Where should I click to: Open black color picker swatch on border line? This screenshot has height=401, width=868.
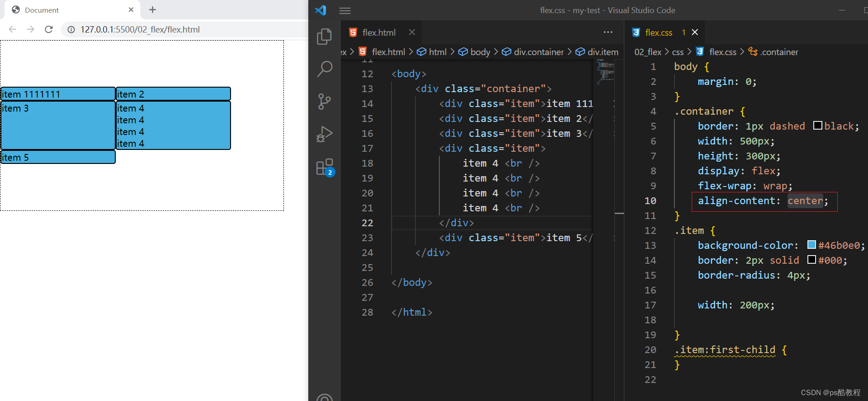pyautogui.click(x=818, y=126)
